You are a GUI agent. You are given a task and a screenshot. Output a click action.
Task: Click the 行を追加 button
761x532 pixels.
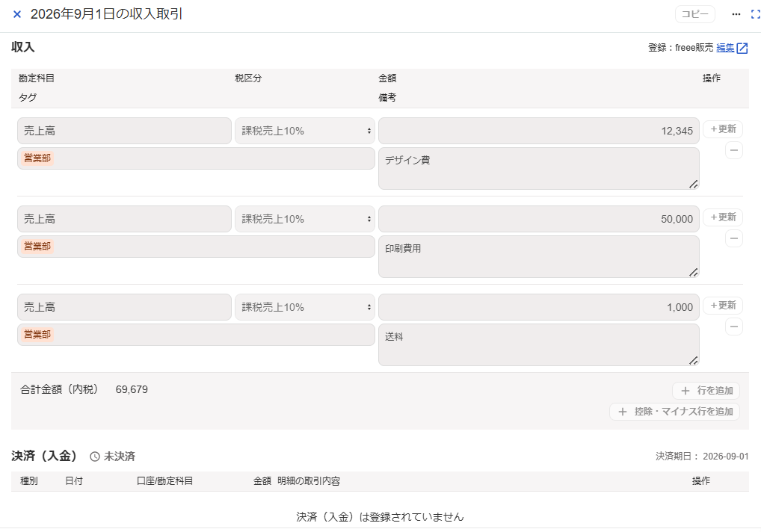point(706,390)
